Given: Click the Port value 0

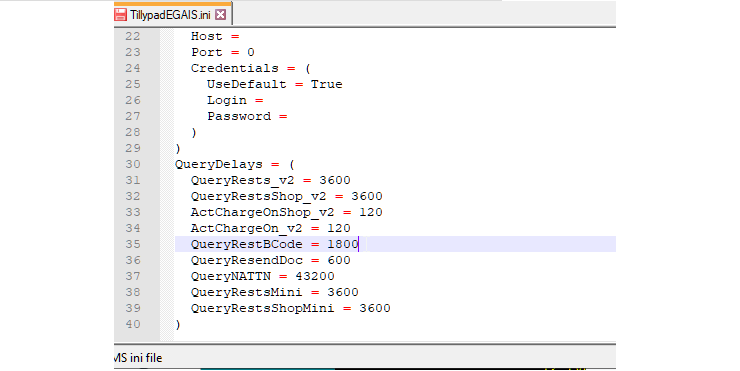Looking at the screenshot, I should [x=251, y=52].
